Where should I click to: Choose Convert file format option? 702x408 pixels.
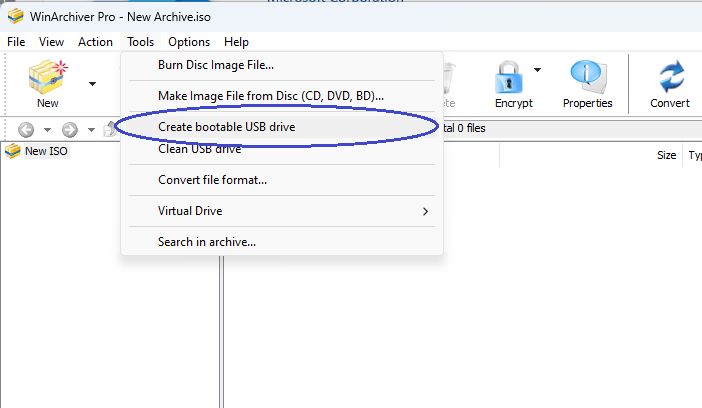click(282, 180)
